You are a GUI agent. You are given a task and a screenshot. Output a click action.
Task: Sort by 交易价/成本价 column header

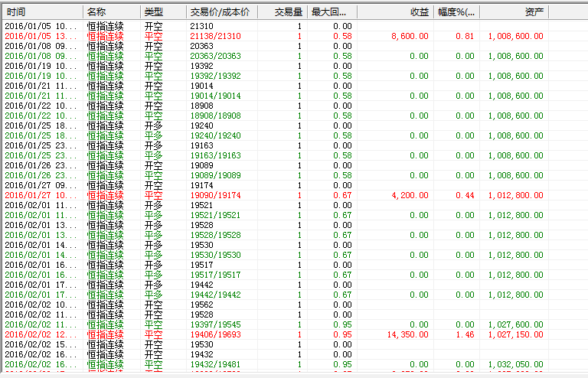(222, 12)
